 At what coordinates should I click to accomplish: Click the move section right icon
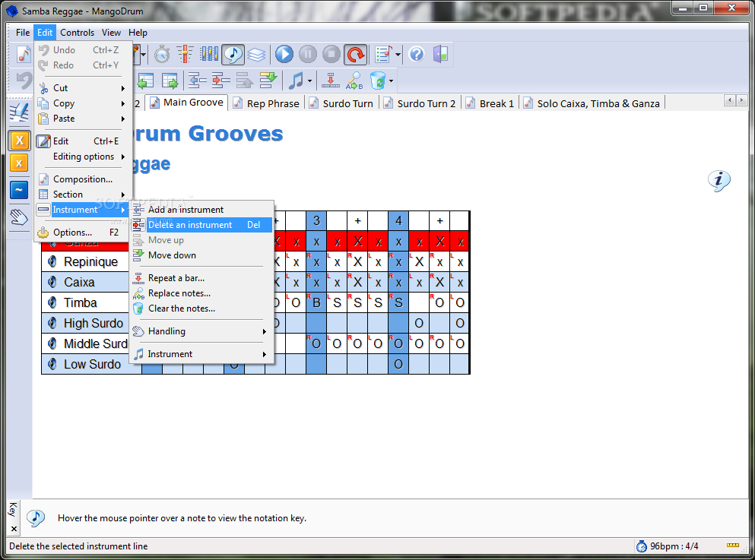click(170, 81)
